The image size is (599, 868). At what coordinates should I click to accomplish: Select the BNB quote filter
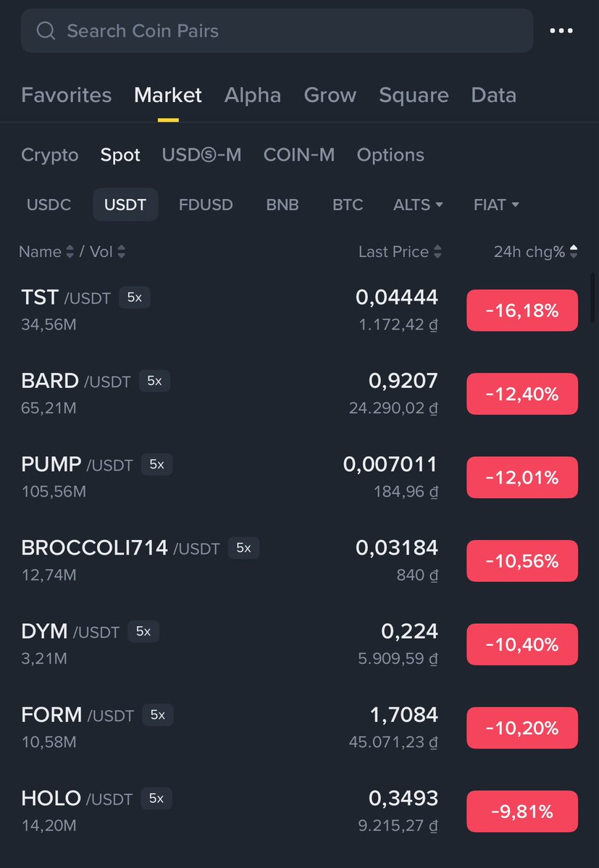(x=282, y=205)
